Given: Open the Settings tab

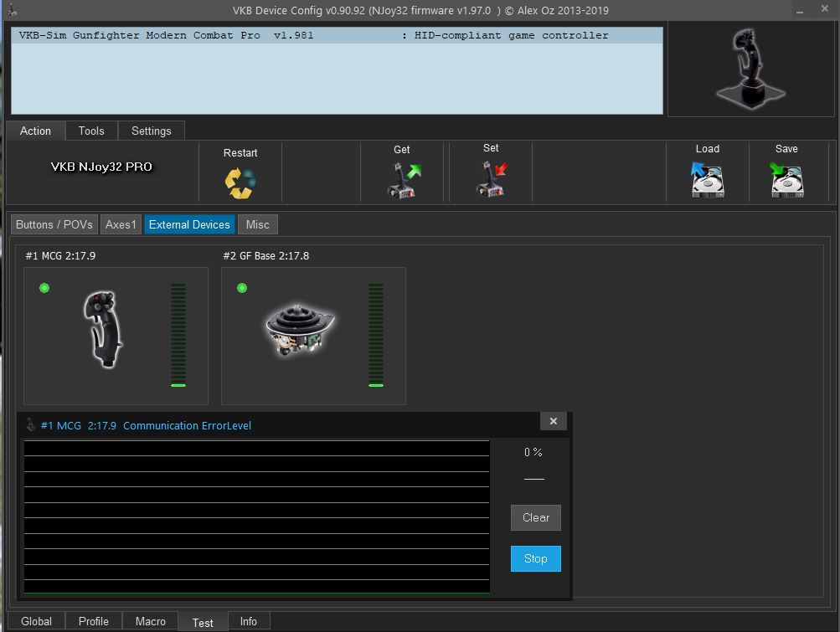Looking at the screenshot, I should pyautogui.click(x=151, y=131).
